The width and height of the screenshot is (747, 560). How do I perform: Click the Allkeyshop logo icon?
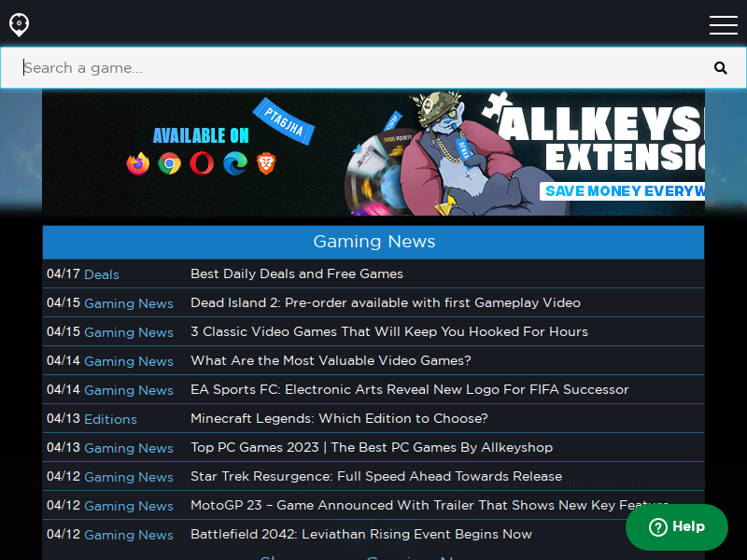pos(19,25)
